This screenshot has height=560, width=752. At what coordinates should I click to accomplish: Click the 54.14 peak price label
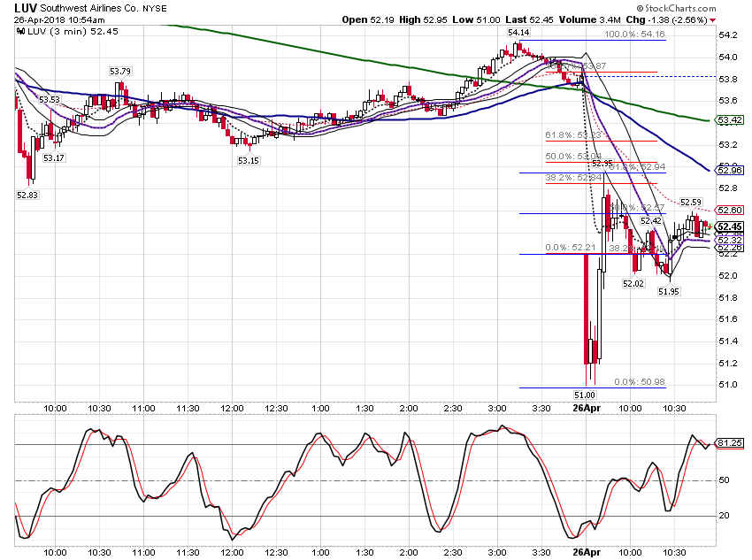(x=518, y=33)
